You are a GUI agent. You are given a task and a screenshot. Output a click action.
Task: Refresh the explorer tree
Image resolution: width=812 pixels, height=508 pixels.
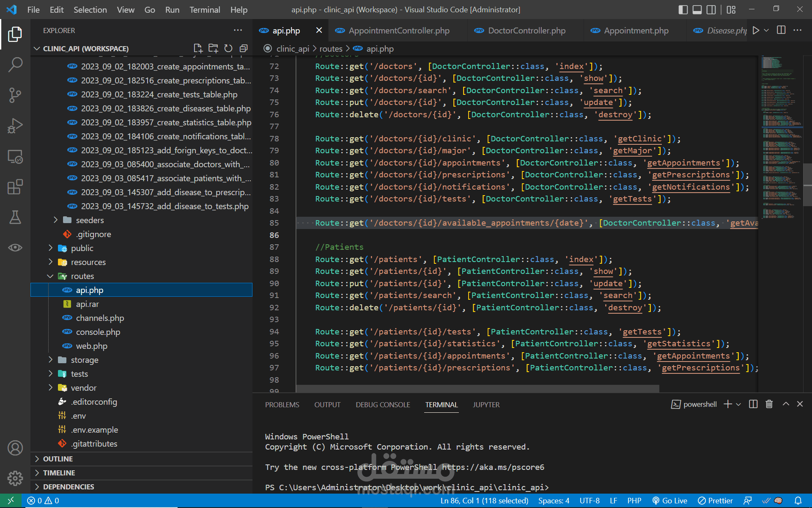pos(228,48)
